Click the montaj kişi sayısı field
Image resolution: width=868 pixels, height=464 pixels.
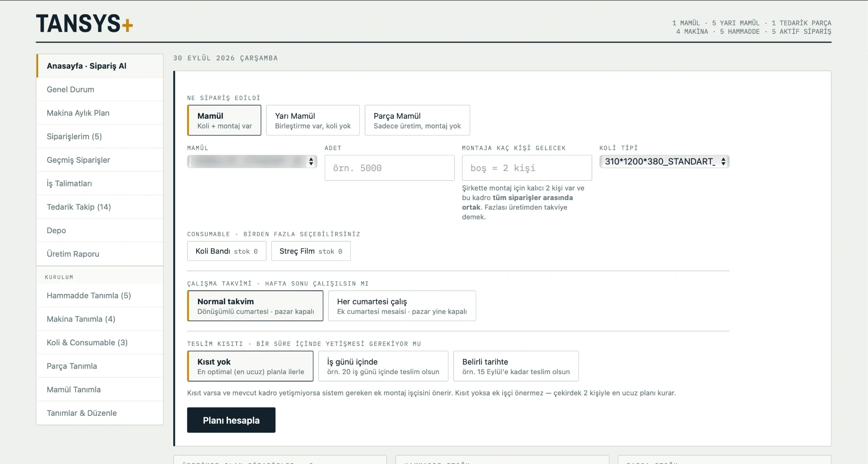(x=527, y=168)
